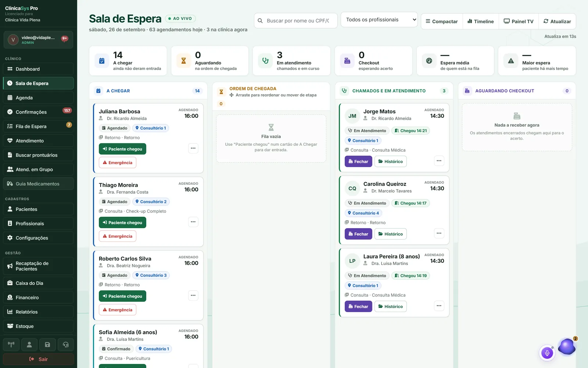Switch to Timeline view

coord(481,21)
